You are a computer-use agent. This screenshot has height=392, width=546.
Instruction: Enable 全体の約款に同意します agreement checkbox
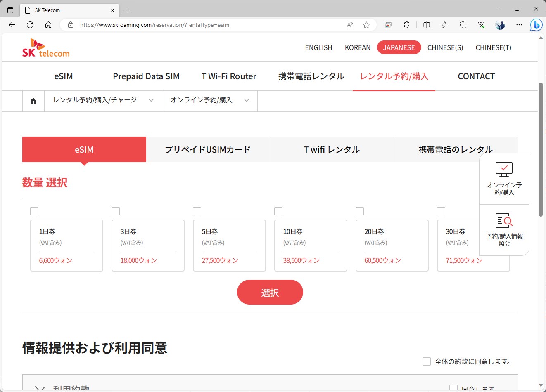[427, 361]
